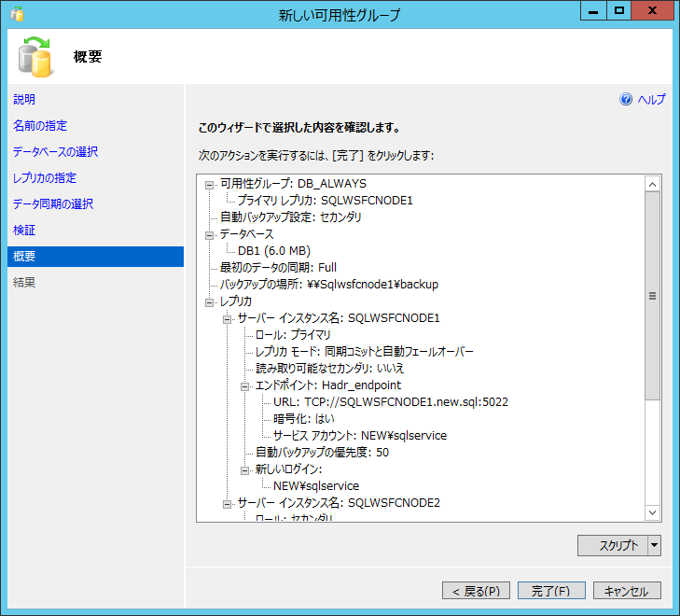Collapse the 新しいログイン tree node

pyautogui.click(x=245, y=469)
